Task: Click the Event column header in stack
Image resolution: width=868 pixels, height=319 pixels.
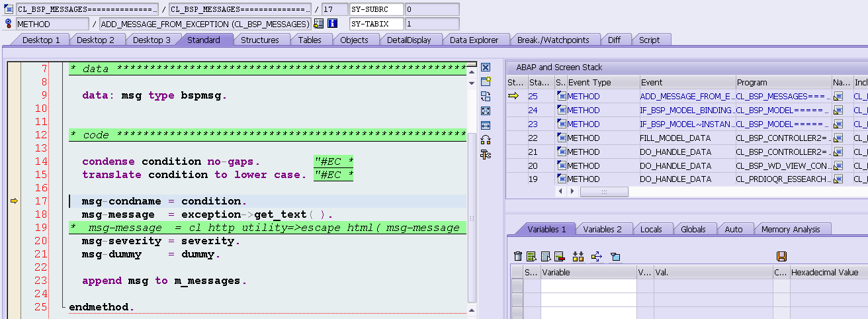Action: [x=687, y=83]
